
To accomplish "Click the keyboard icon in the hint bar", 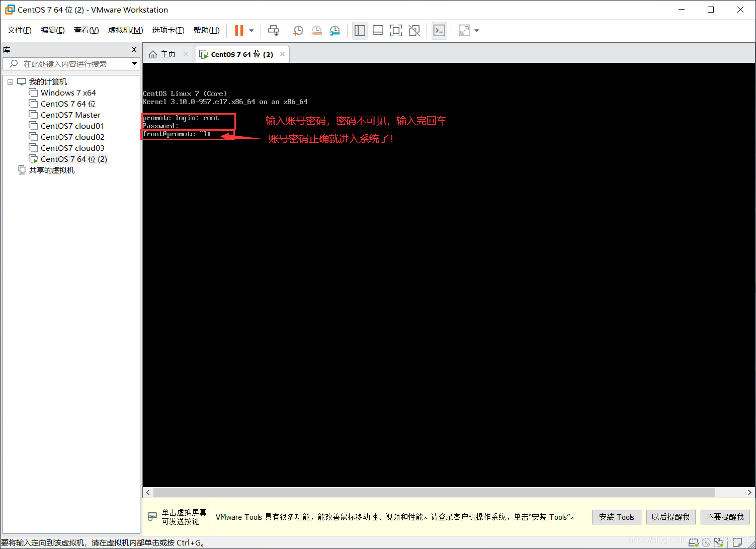I will click(152, 517).
